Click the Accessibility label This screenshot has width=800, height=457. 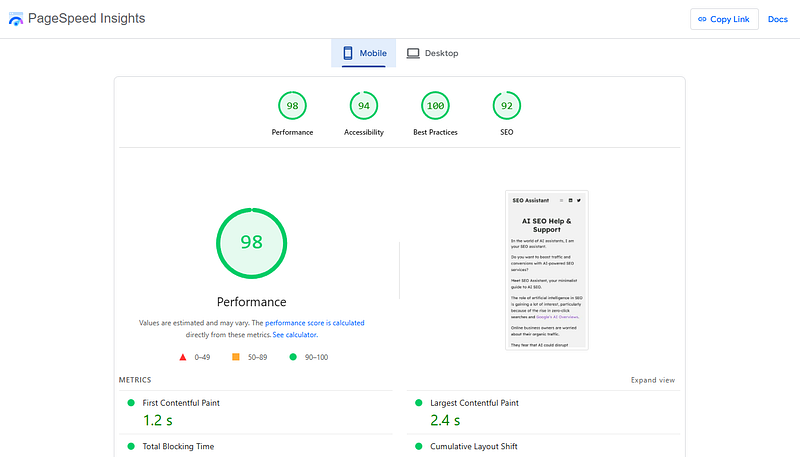(364, 132)
